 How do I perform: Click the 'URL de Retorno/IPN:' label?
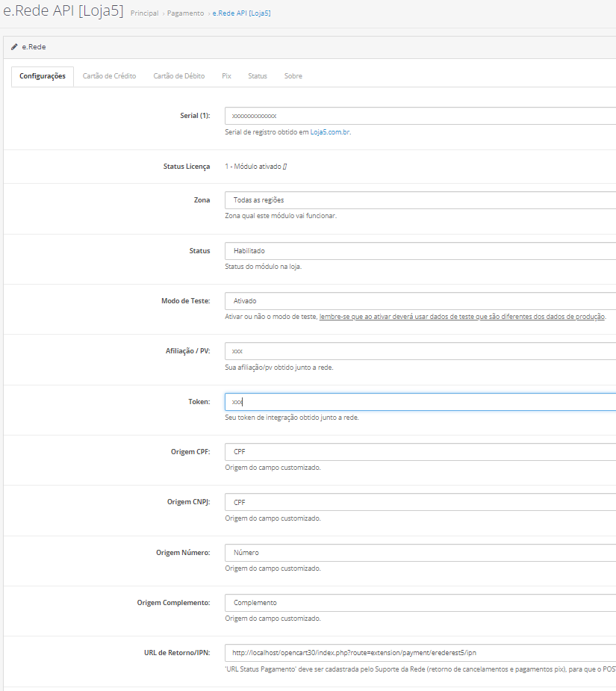pos(177,653)
